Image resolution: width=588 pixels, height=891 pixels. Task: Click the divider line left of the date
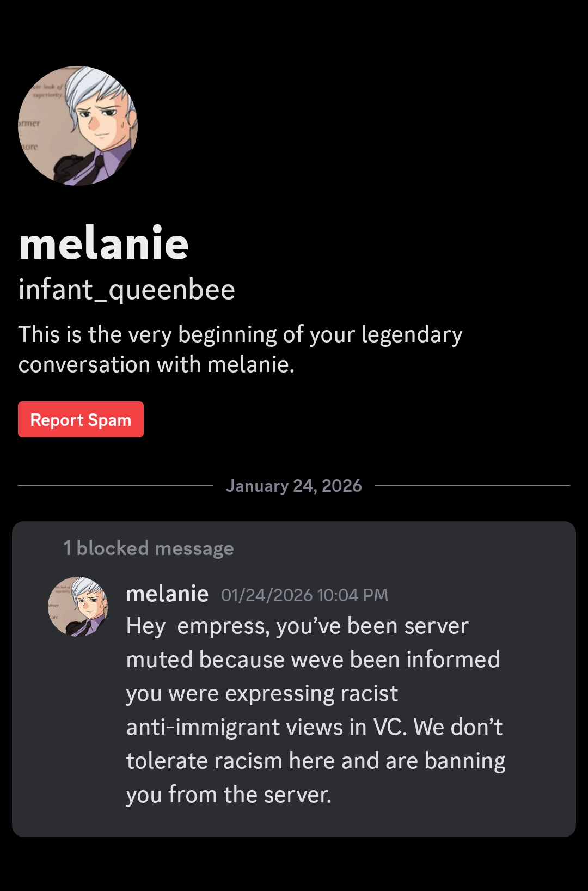[x=115, y=485]
